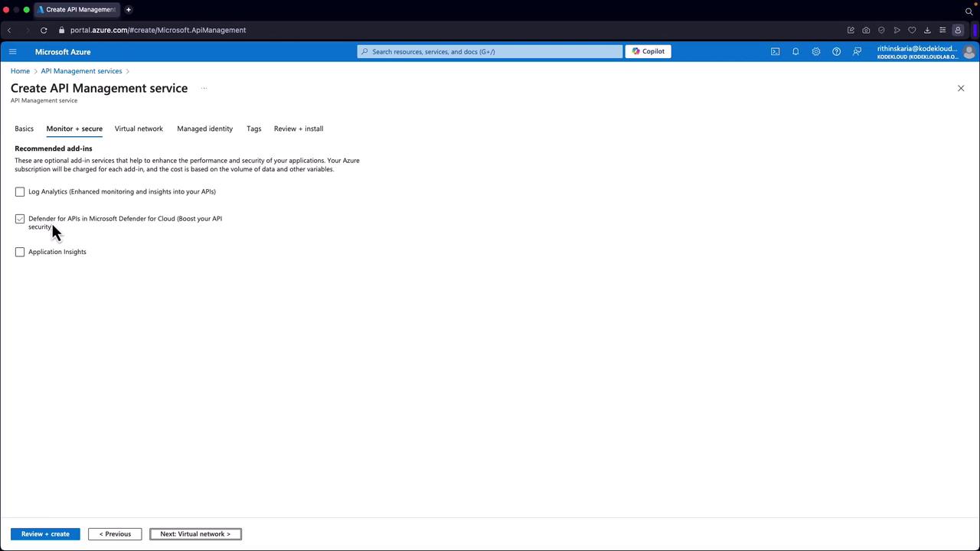Click the send arrow icon in the browser toolbar

[x=897, y=30]
